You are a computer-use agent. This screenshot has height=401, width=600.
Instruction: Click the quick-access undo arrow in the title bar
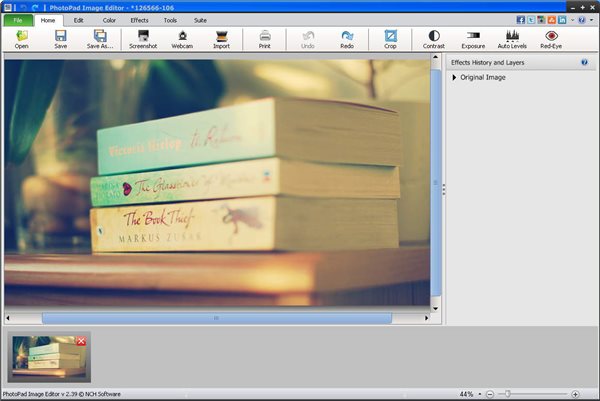click(x=23, y=7)
